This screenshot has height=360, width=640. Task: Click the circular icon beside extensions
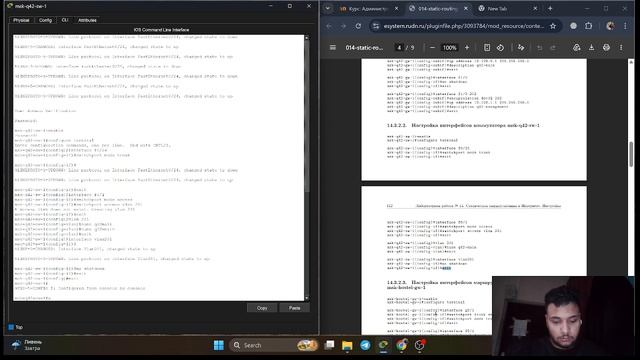[573, 26]
